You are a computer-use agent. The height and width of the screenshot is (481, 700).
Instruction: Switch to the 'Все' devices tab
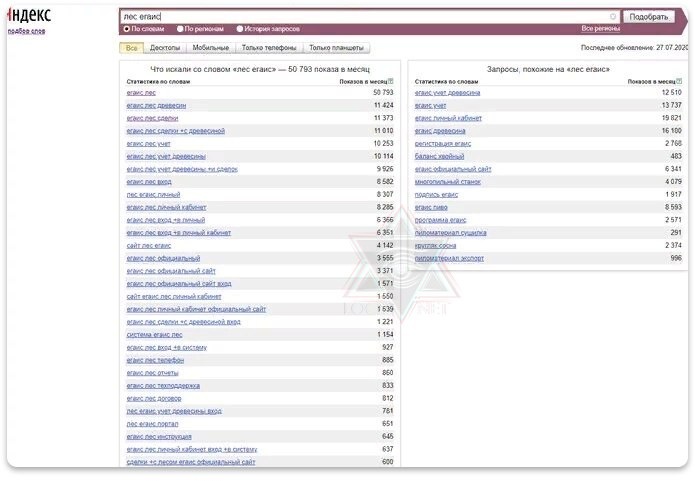coord(131,48)
